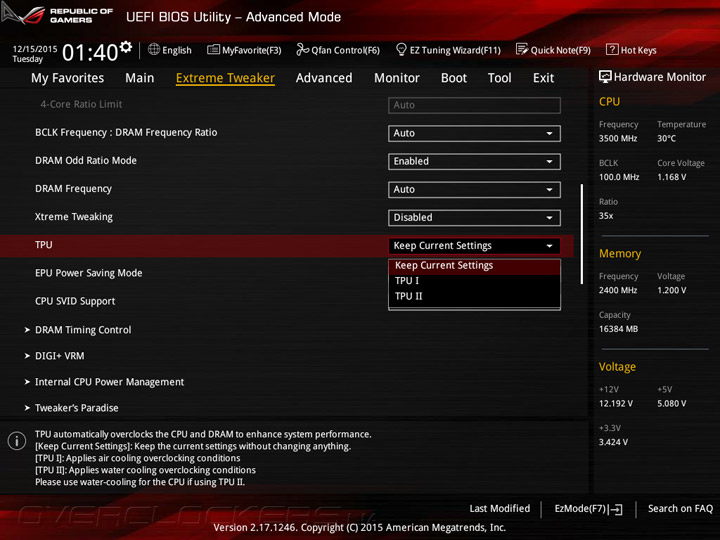
Task: Choose Keep Current Settings in the list
Action: (x=474, y=266)
